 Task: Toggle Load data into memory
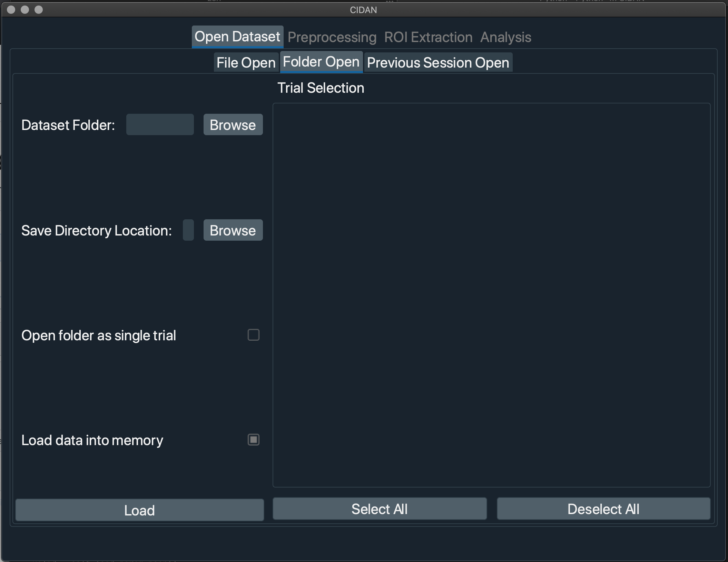254,440
